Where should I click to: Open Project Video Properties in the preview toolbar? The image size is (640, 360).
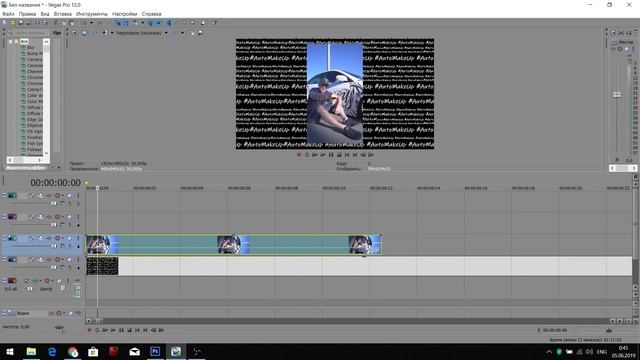pyautogui.click(x=74, y=33)
